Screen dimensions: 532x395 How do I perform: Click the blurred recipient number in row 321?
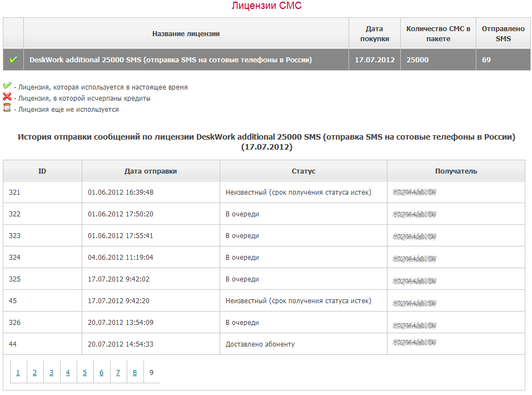click(414, 192)
